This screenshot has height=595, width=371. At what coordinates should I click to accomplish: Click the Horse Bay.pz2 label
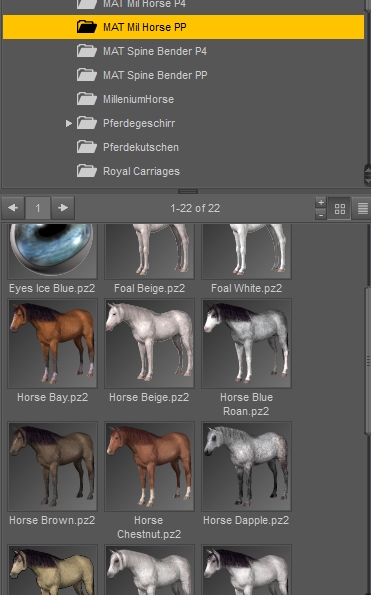point(52,397)
